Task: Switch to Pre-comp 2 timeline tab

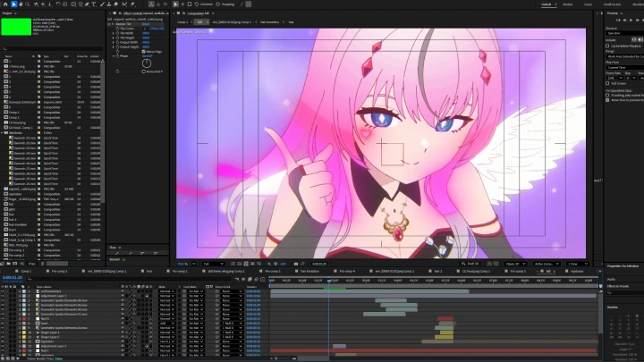Action: [59, 272]
